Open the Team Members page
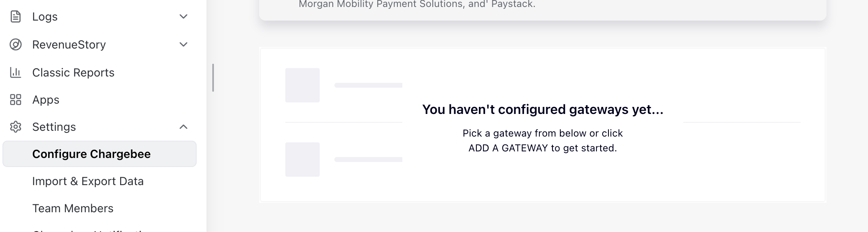The image size is (868, 232). [73, 208]
